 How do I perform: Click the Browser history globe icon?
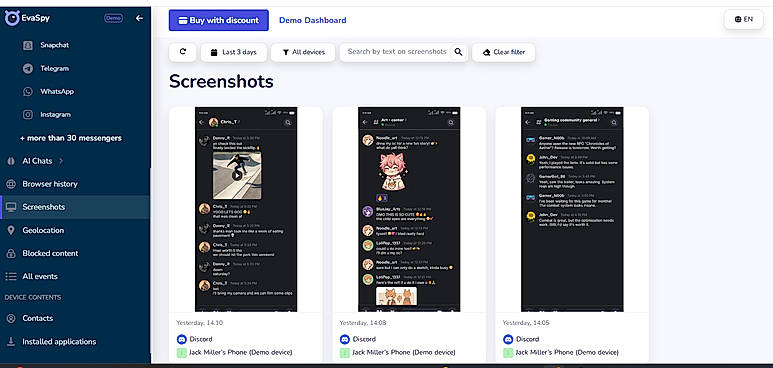[11, 184]
